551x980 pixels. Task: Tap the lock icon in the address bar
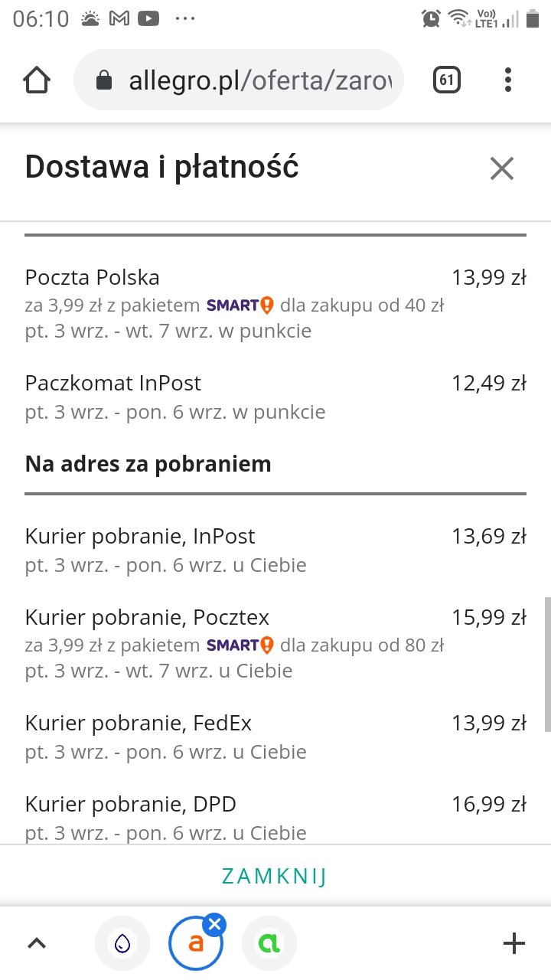(x=104, y=80)
